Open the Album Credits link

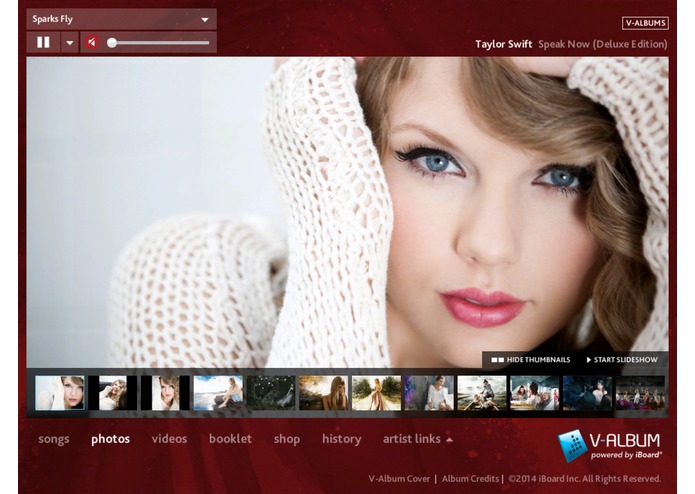[x=470, y=479]
